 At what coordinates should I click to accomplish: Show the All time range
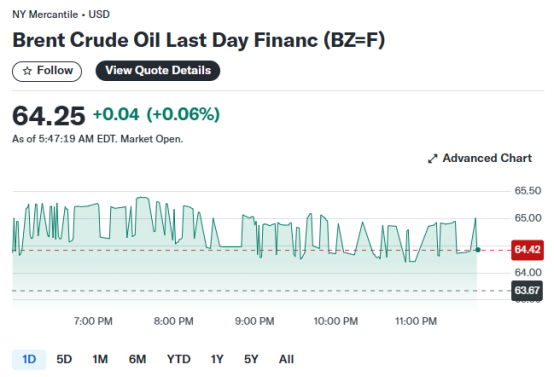pos(286,359)
